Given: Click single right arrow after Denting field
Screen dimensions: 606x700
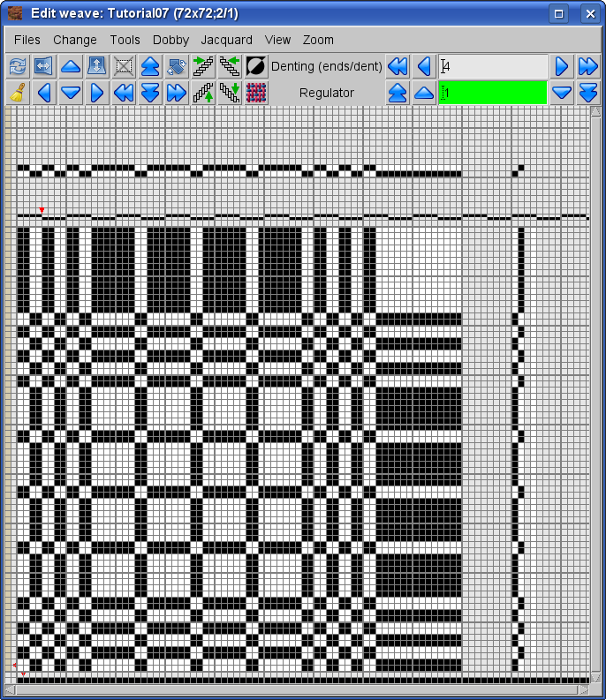Looking at the screenshot, I should [562, 66].
